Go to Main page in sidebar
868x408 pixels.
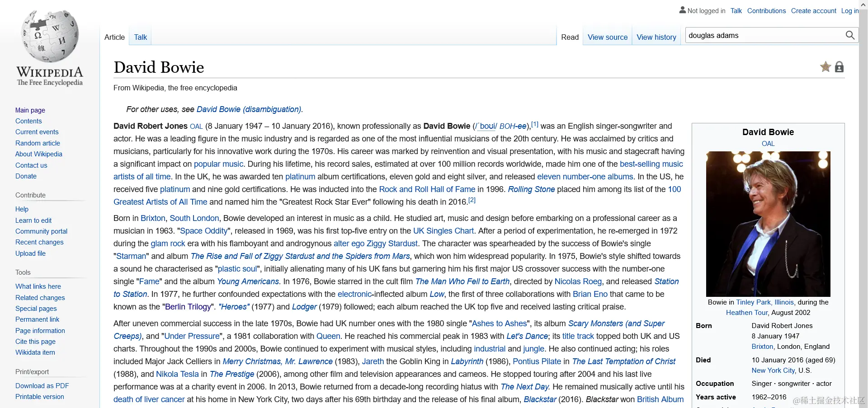30,110
